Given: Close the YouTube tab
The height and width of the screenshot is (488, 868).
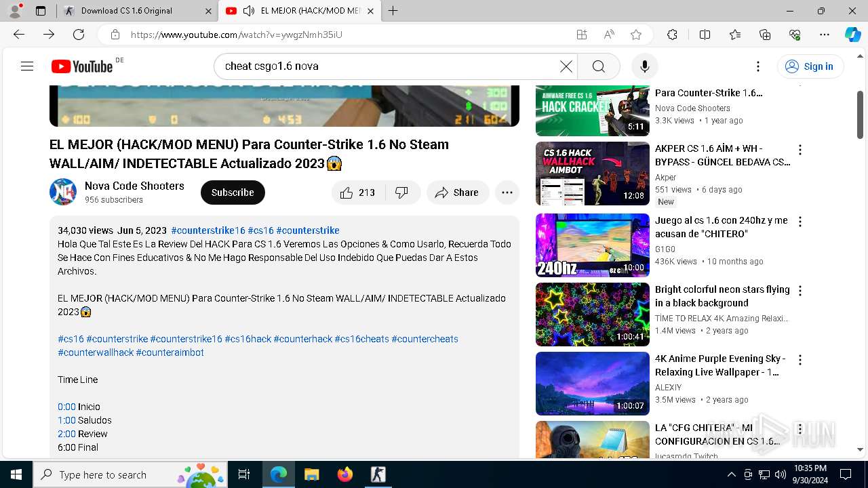Looking at the screenshot, I should click(370, 11).
